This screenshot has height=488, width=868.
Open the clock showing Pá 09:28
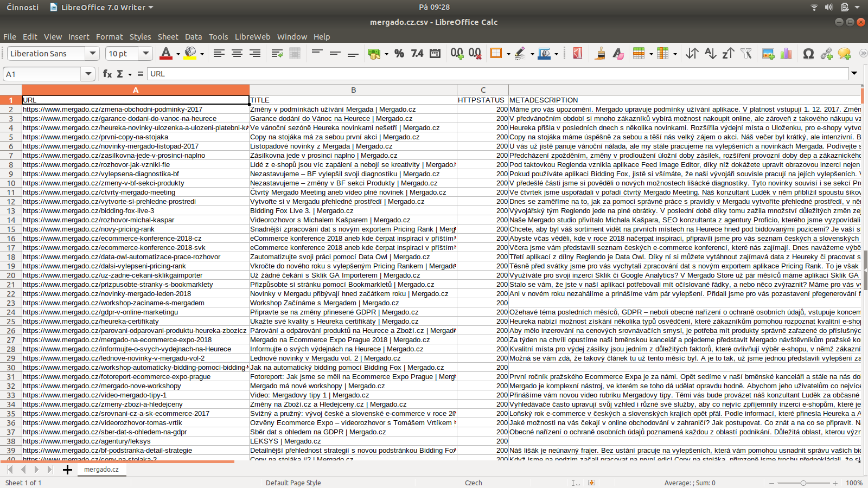(434, 7)
